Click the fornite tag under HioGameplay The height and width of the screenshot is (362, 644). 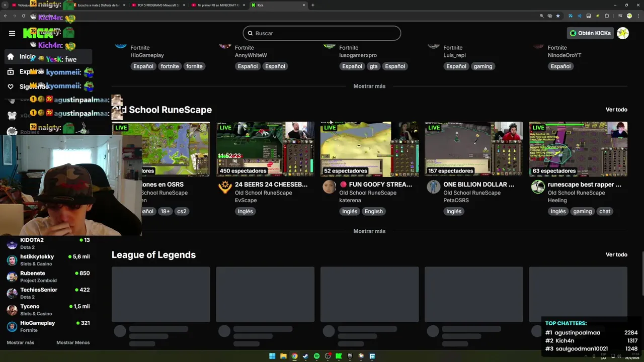[x=194, y=66]
